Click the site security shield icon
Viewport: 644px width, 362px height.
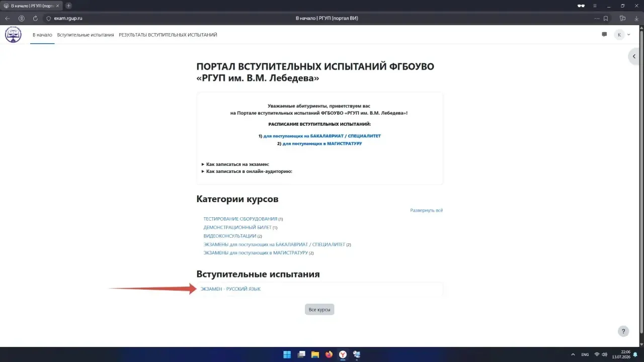[x=49, y=18]
